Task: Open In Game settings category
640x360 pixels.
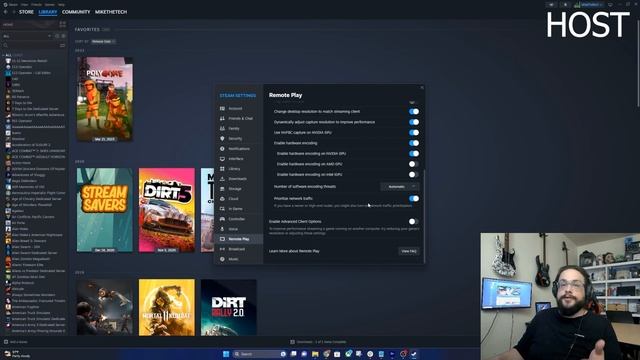Action: click(238, 209)
